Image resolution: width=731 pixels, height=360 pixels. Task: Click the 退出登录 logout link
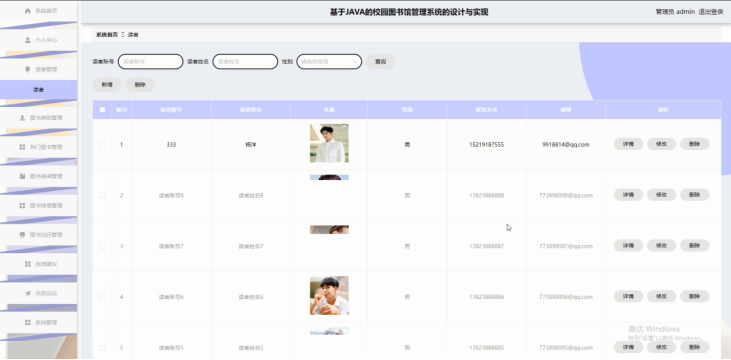tap(711, 12)
